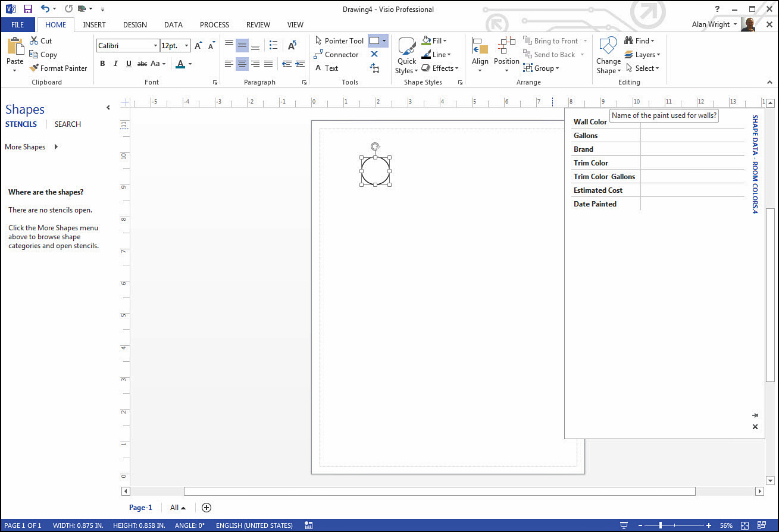Switch to the DATA tab

173,25
